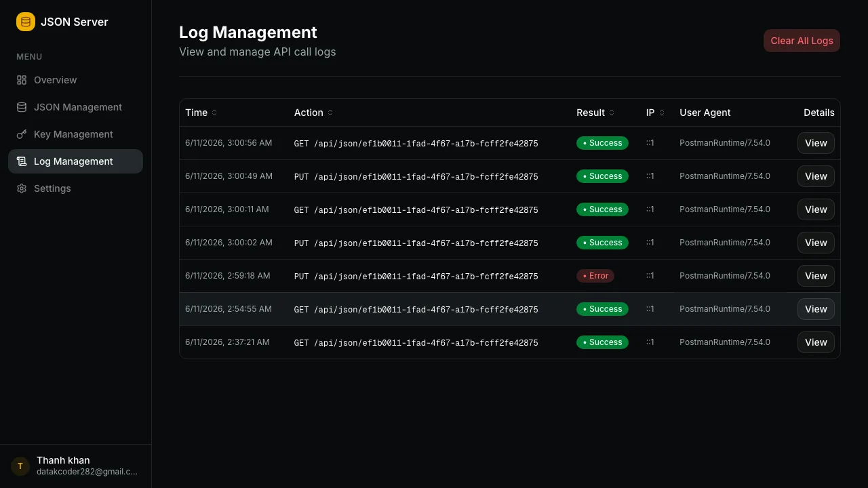The width and height of the screenshot is (868, 488).
Task: Go to JSON Management page
Action: (75, 107)
